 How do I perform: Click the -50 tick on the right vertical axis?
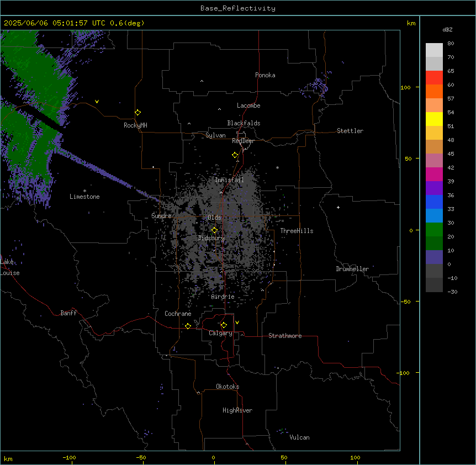point(405,302)
